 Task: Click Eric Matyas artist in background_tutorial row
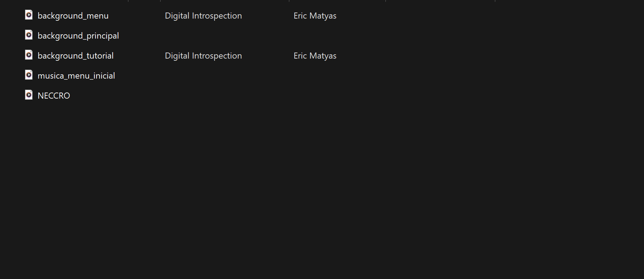point(315,56)
